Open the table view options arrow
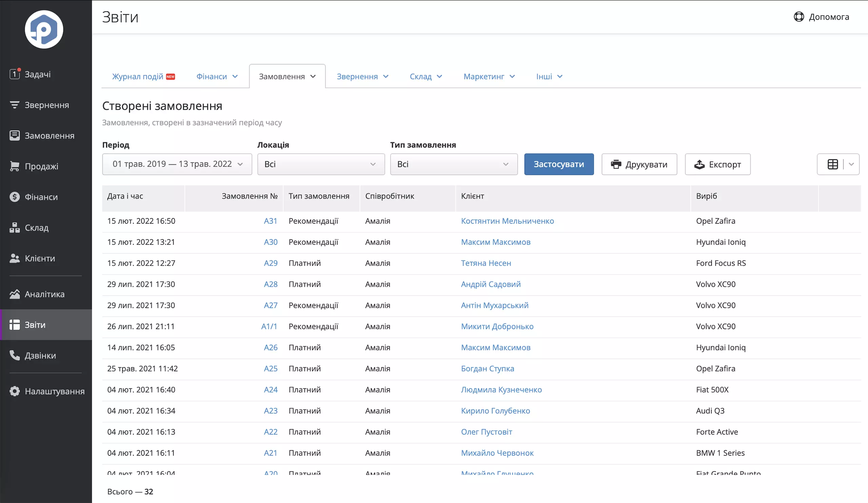The width and height of the screenshot is (868, 503). click(x=851, y=165)
